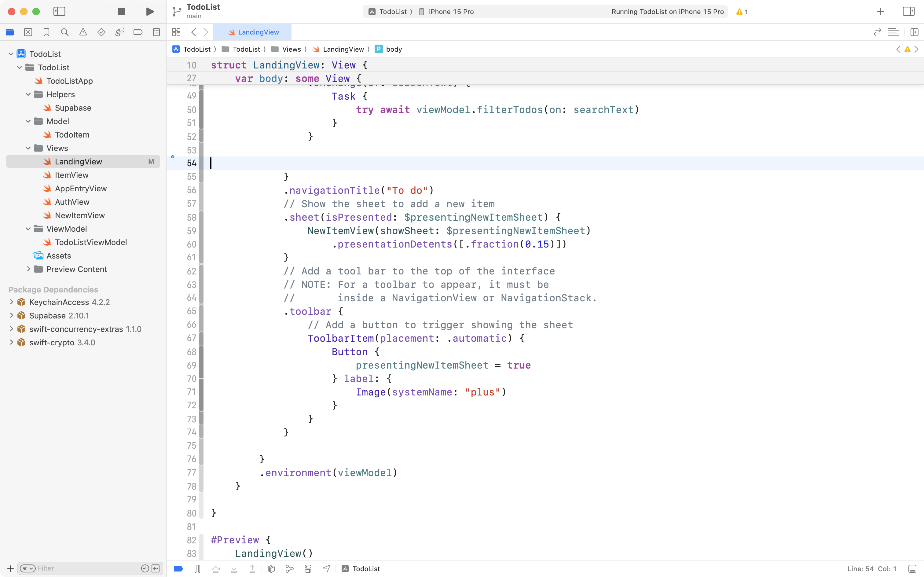Open environment overrides toggle control
Viewport: 924px width, 577px height.
tap(308, 569)
